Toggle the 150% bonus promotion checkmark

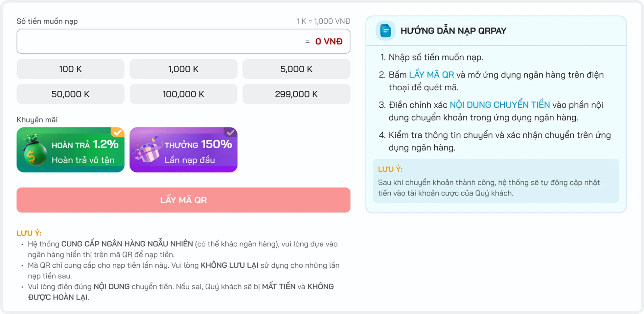coord(231,132)
